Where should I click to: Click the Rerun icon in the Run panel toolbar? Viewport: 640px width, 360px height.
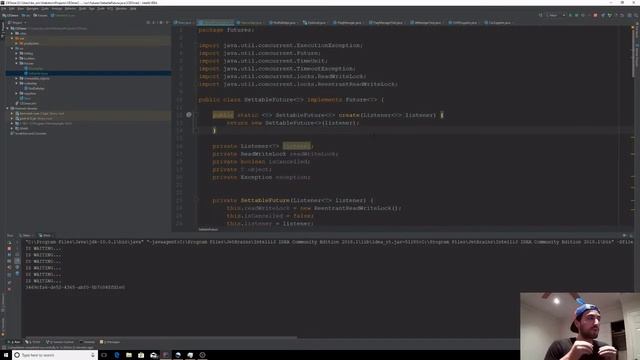tap(9, 242)
